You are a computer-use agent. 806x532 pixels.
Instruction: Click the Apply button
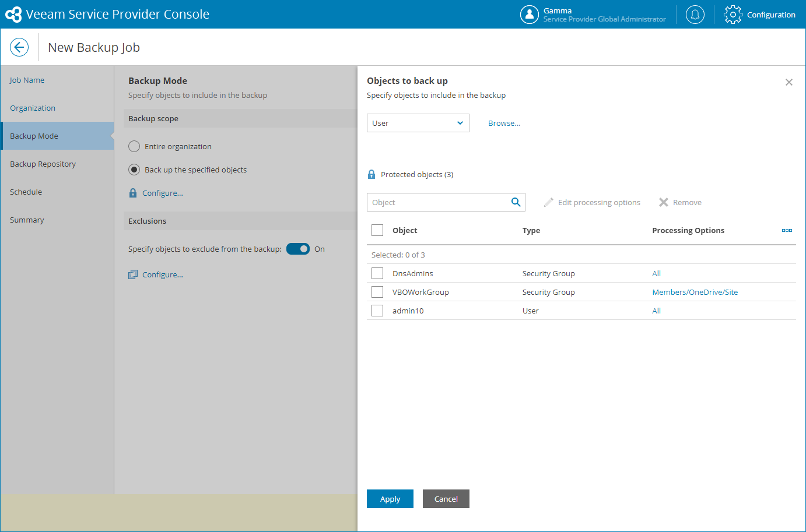click(390, 499)
